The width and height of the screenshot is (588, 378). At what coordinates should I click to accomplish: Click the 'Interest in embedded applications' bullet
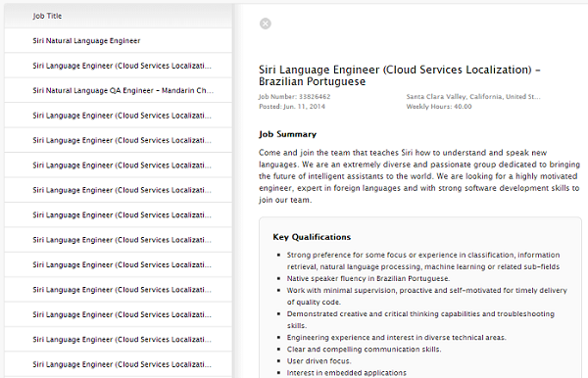(x=347, y=373)
